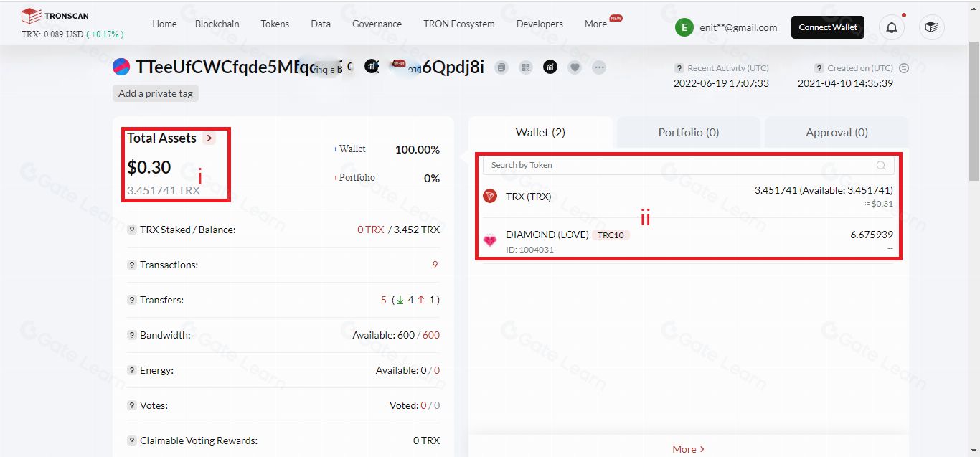The width and height of the screenshot is (980, 457).
Task: Open the three-dot more options icon
Action: coord(599,67)
